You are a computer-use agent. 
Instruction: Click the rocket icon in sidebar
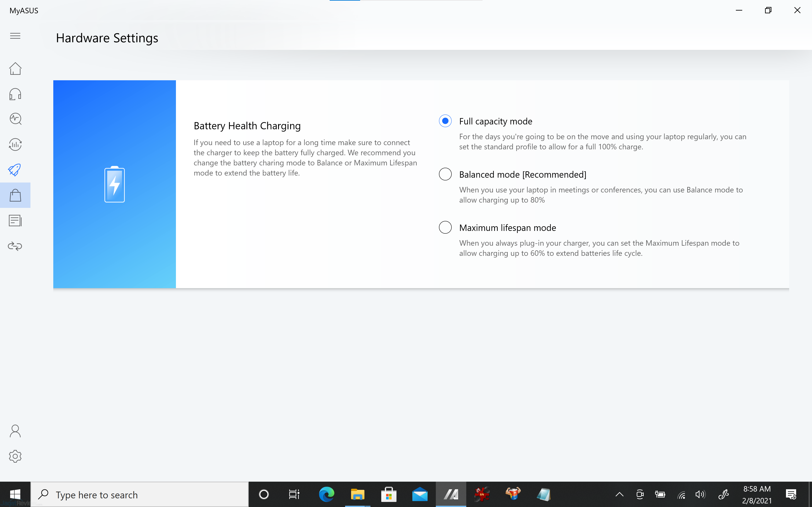(15, 170)
